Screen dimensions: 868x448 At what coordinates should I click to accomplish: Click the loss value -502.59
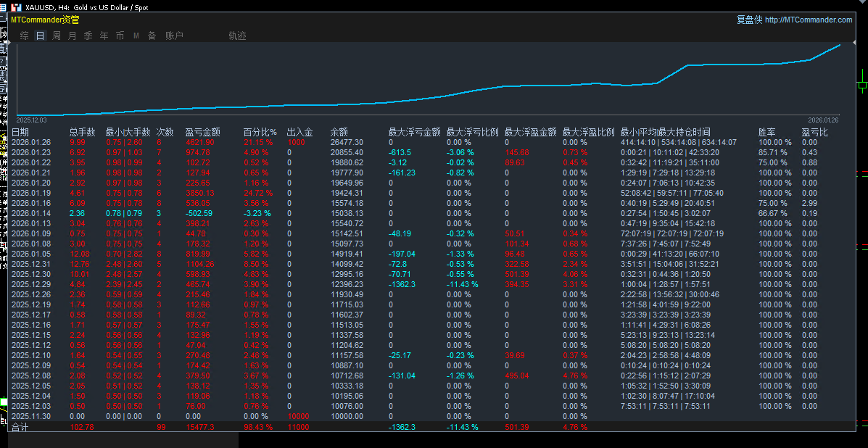(x=200, y=214)
